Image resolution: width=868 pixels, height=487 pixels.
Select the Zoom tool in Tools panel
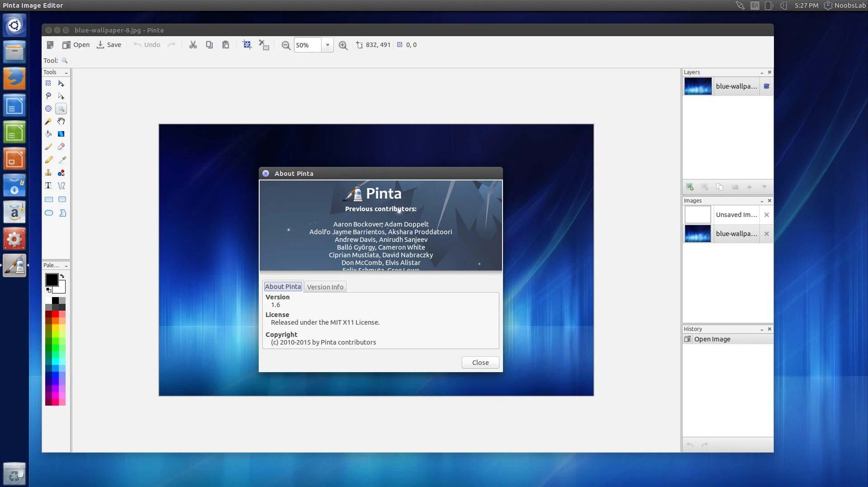pyautogui.click(x=61, y=109)
